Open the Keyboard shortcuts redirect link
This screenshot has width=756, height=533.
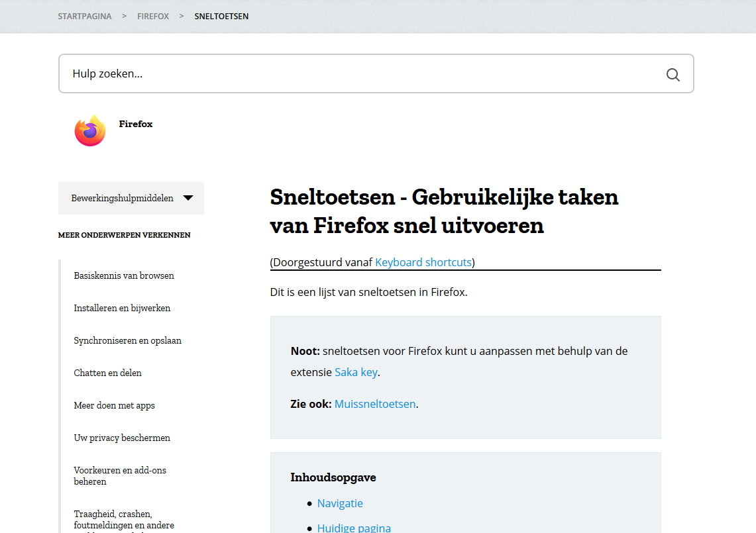pyautogui.click(x=423, y=262)
